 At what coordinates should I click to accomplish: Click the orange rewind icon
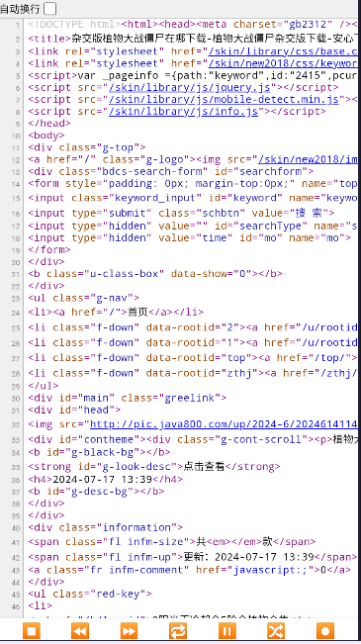[80, 630]
